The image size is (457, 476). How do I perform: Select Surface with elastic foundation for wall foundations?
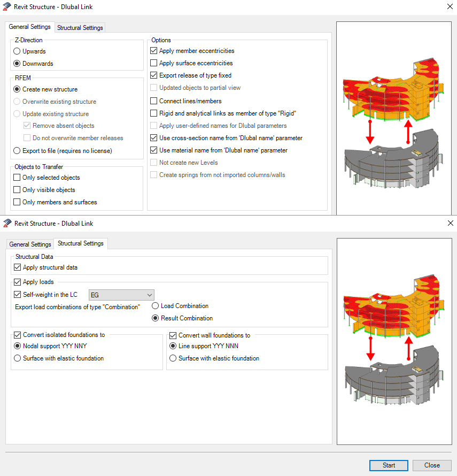(x=173, y=358)
